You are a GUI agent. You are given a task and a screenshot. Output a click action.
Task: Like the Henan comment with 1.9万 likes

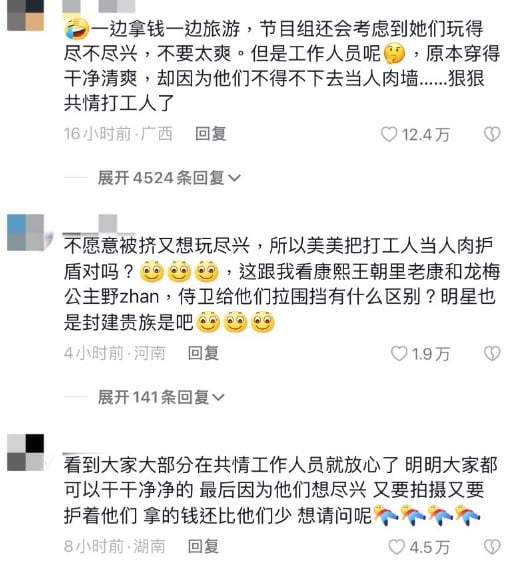tap(399, 353)
